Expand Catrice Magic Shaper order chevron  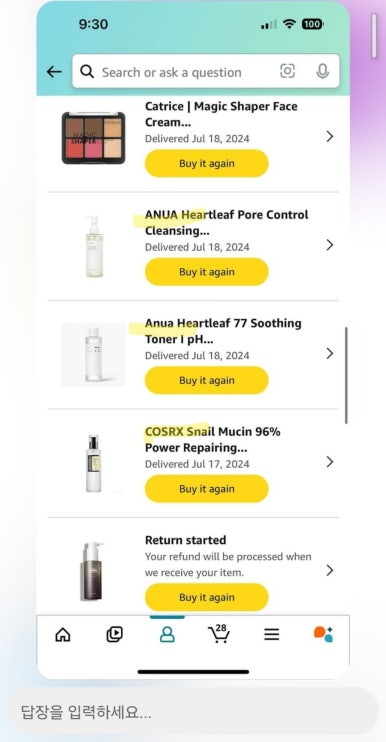[x=330, y=137]
